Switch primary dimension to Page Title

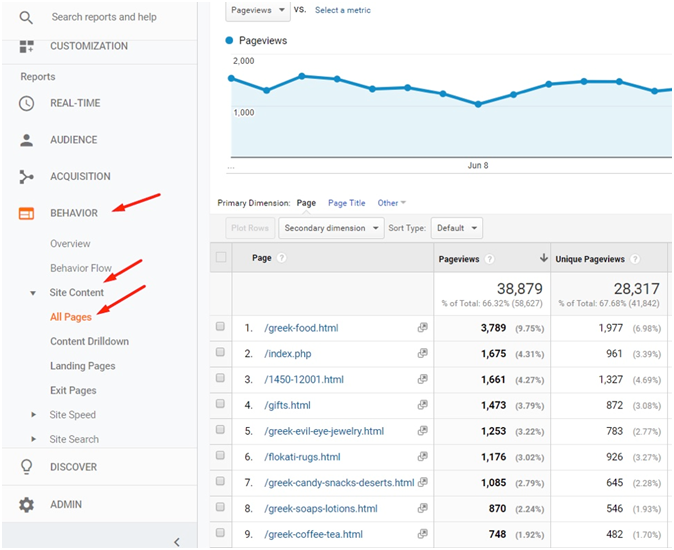pos(346,203)
